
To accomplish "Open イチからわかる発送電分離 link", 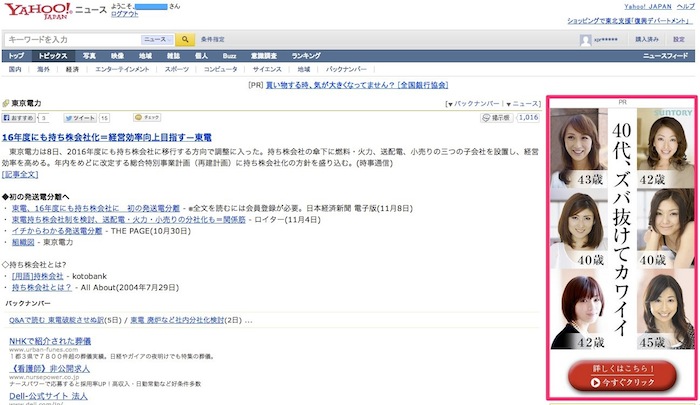I will [57, 231].
